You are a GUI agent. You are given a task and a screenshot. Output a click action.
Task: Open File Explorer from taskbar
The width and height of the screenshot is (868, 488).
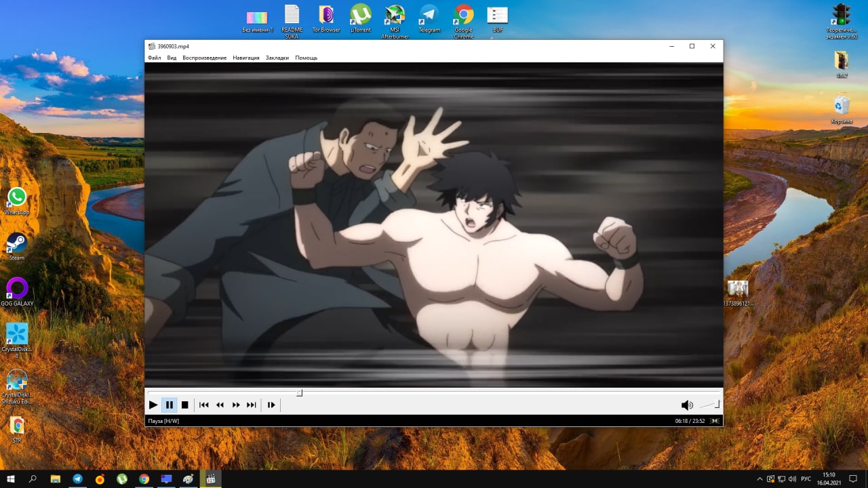coord(56,479)
